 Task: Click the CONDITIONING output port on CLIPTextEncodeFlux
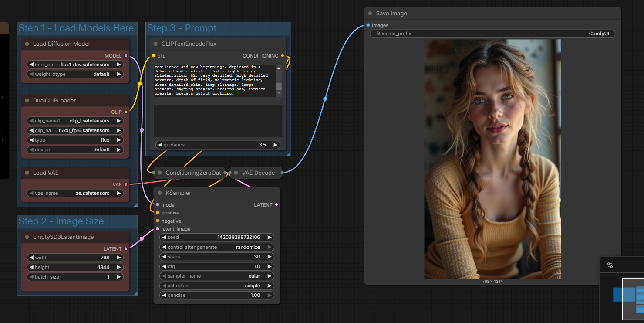click(x=283, y=56)
